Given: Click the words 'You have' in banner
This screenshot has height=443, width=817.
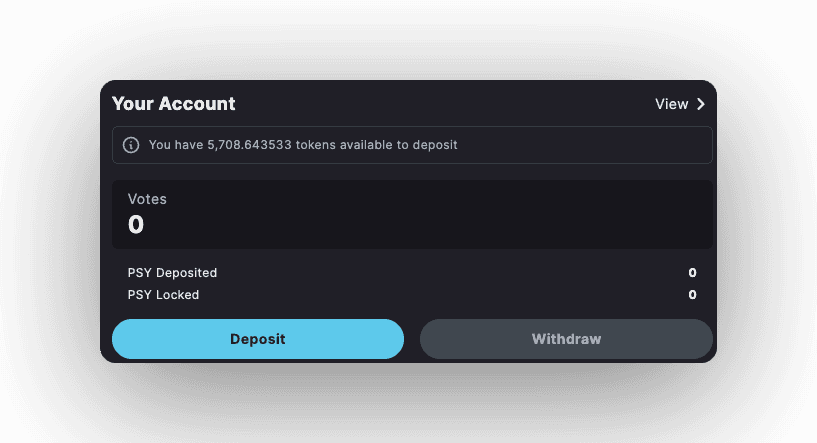Looking at the screenshot, I should click(x=176, y=145).
